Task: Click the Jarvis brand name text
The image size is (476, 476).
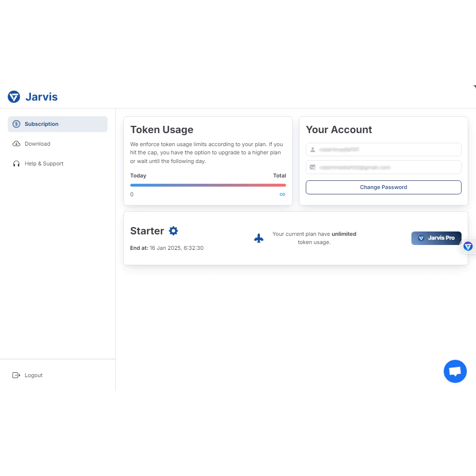Action: click(x=41, y=97)
